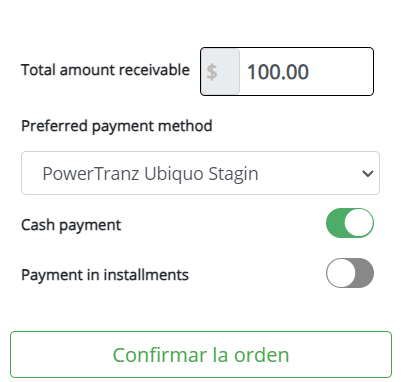Click the chevron arrow on payment method select
The image size is (408, 382).
tap(368, 174)
